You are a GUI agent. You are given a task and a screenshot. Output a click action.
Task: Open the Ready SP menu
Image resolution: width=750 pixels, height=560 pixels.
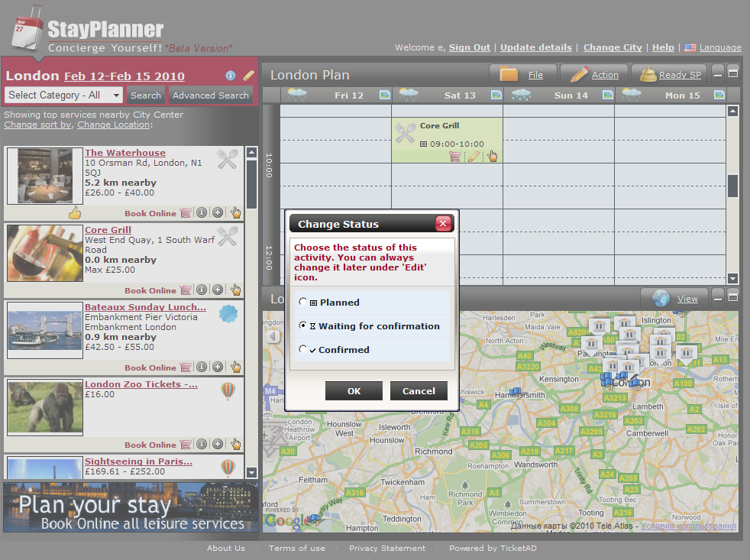(670, 75)
